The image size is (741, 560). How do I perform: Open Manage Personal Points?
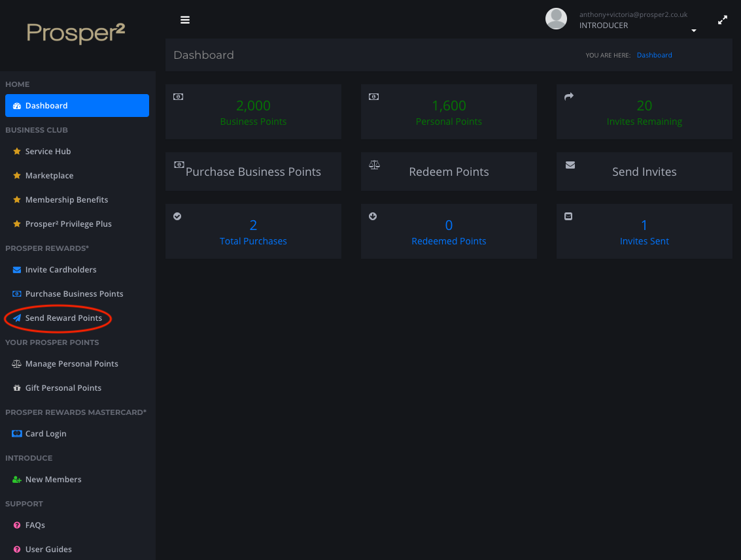click(72, 363)
